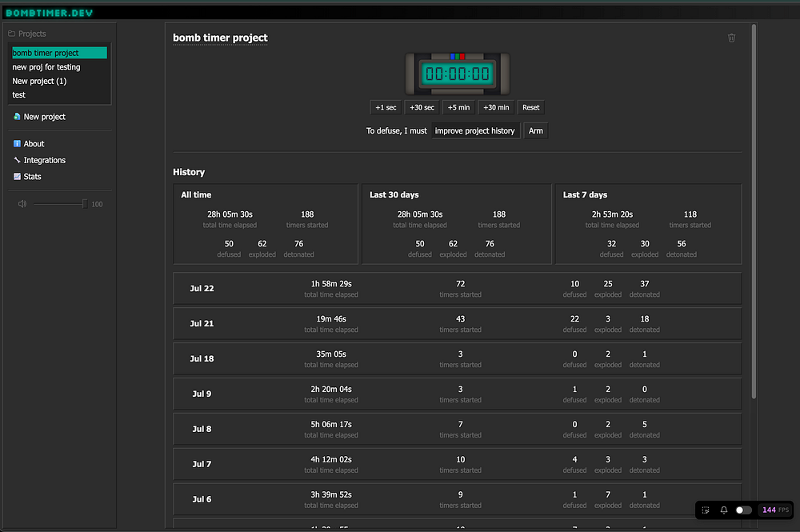The width and height of the screenshot is (800, 532).
Task: Click the selection cursor icon by the bell
Action: tap(706, 510)
